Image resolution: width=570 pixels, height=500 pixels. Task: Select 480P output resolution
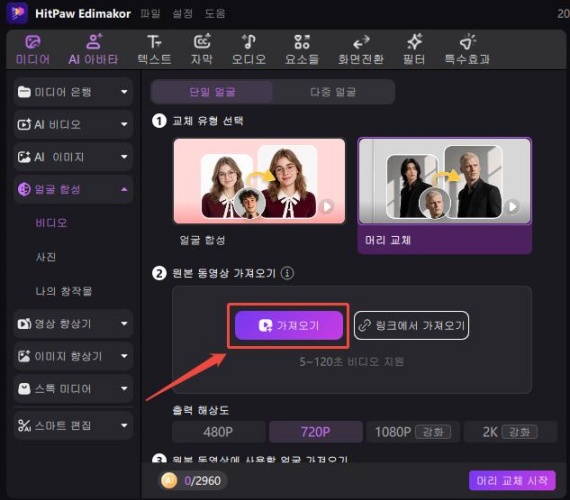click(218, 432)
